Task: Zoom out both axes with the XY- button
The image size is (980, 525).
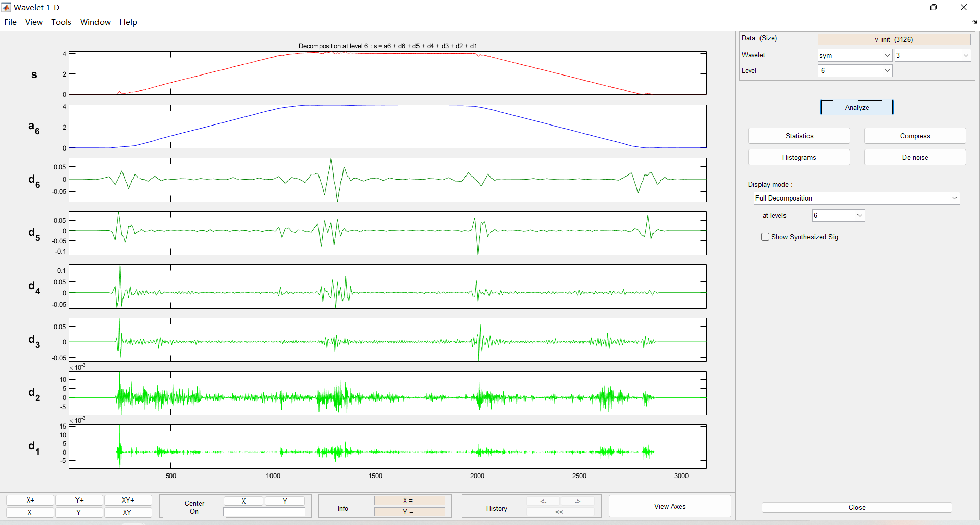Action: [x=128, y=512]
